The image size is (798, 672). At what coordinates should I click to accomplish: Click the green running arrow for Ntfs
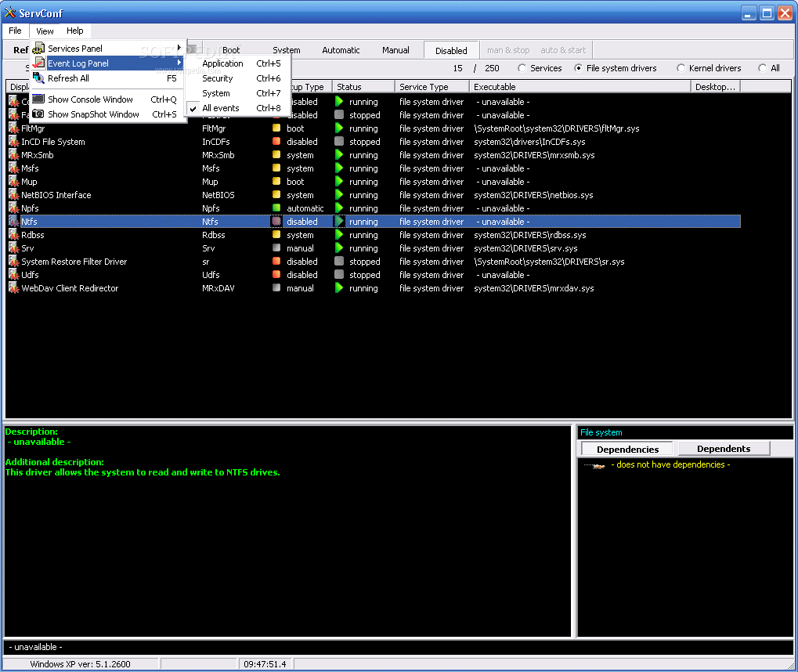[339, 222]
